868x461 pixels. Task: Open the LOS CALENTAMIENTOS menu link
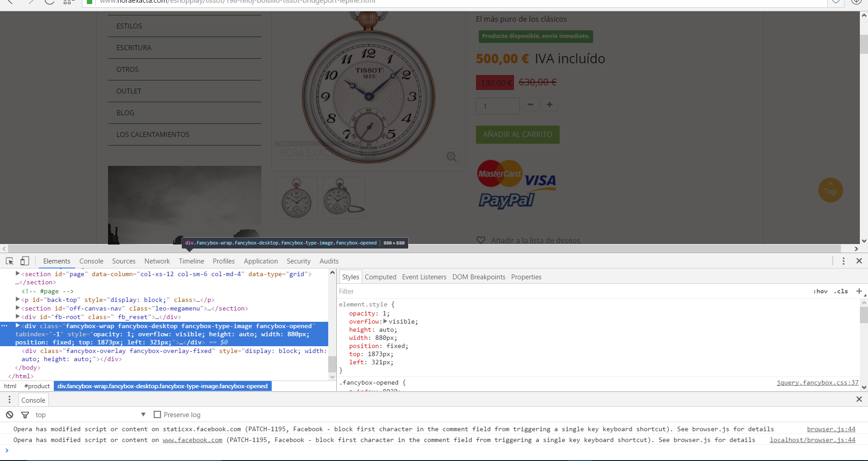(153, 135)
